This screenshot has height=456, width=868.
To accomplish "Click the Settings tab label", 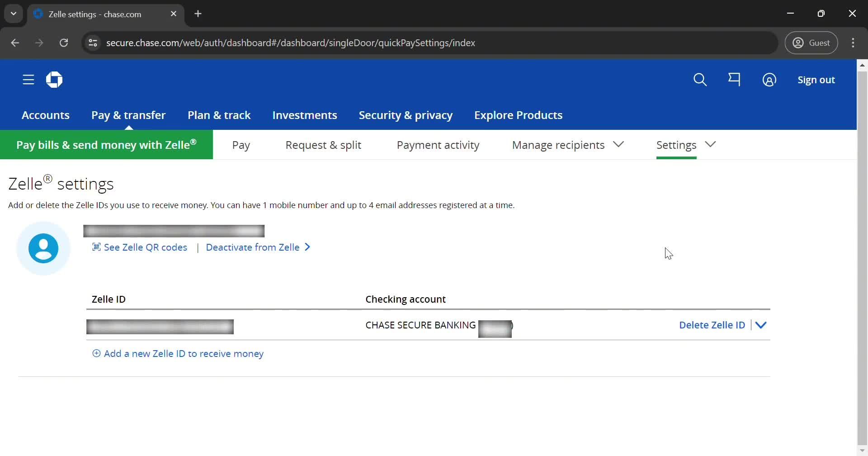I will (676, 145).
